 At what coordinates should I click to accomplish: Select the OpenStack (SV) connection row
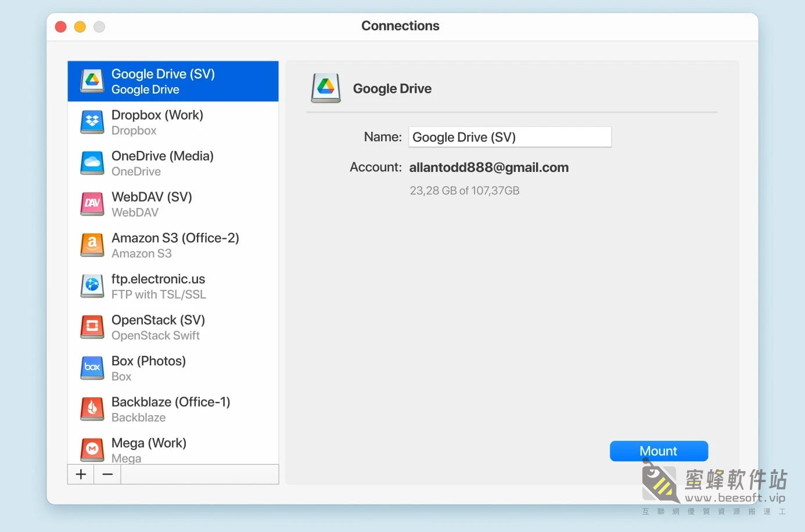pos(173,327)
